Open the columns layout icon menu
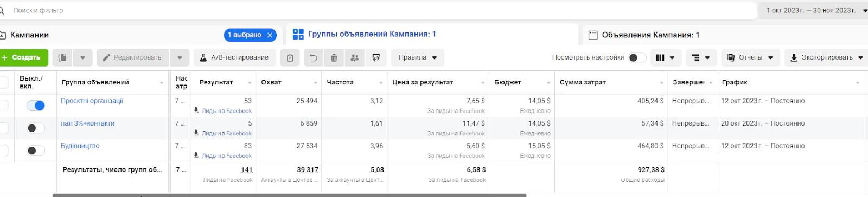 665,57
